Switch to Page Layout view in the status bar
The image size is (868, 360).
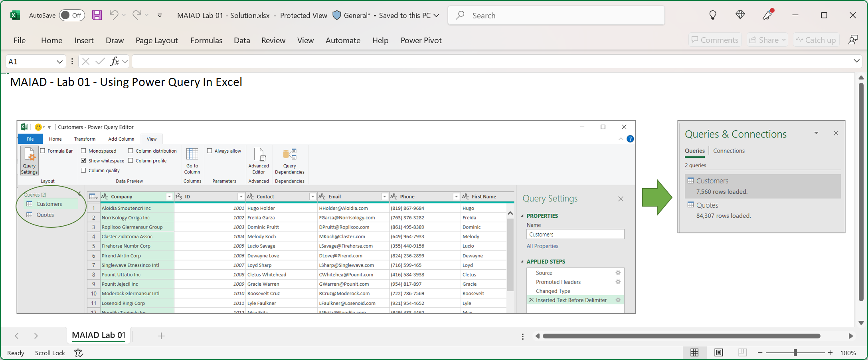tap(718, 352)
